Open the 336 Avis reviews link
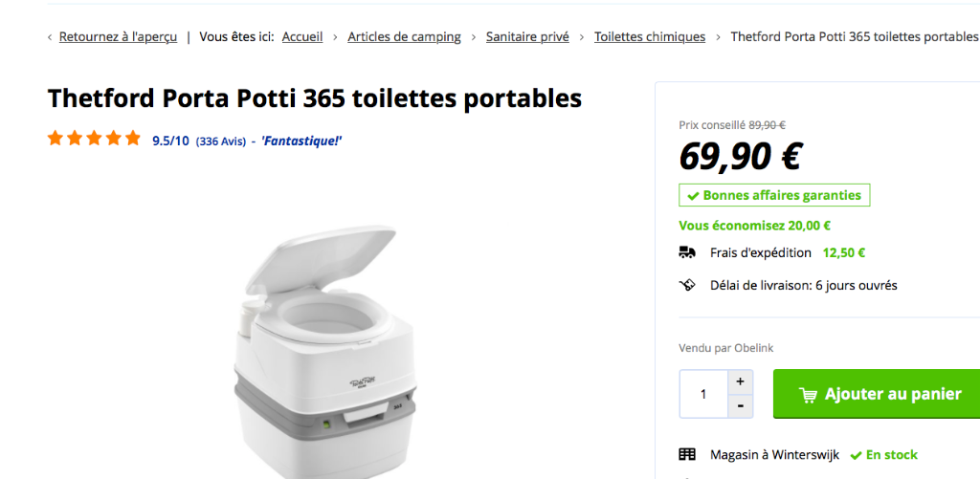This screenshot has height=479, width=980. (x=221, y=142)
